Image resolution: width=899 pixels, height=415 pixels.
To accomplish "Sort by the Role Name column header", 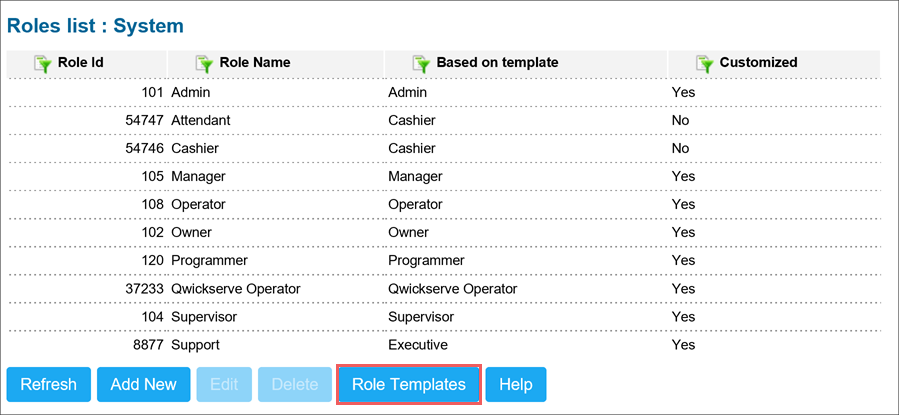I will coord(255,62).
